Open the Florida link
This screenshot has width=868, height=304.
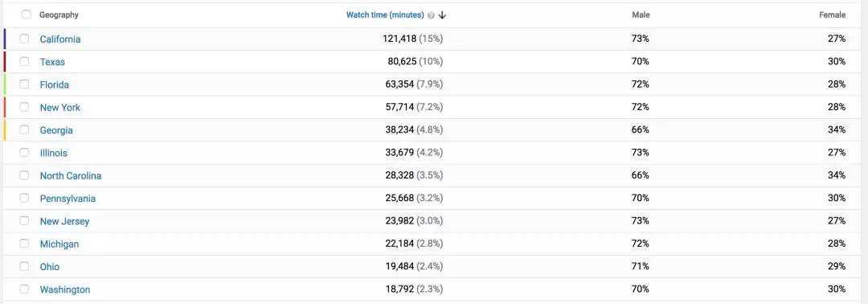[55, 84]
